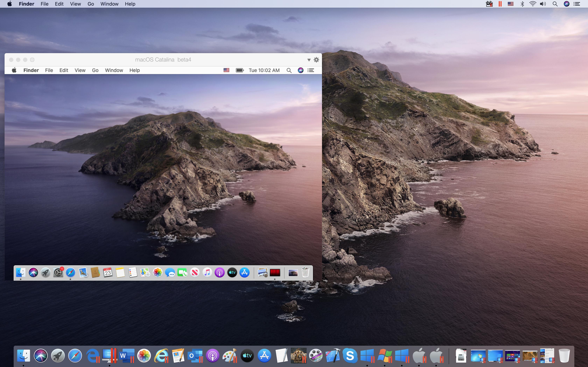588x367 pixels.
Task: Open Safari from the guest Catalina Dock
Action: pyautogui.click(x=70, y=273)
